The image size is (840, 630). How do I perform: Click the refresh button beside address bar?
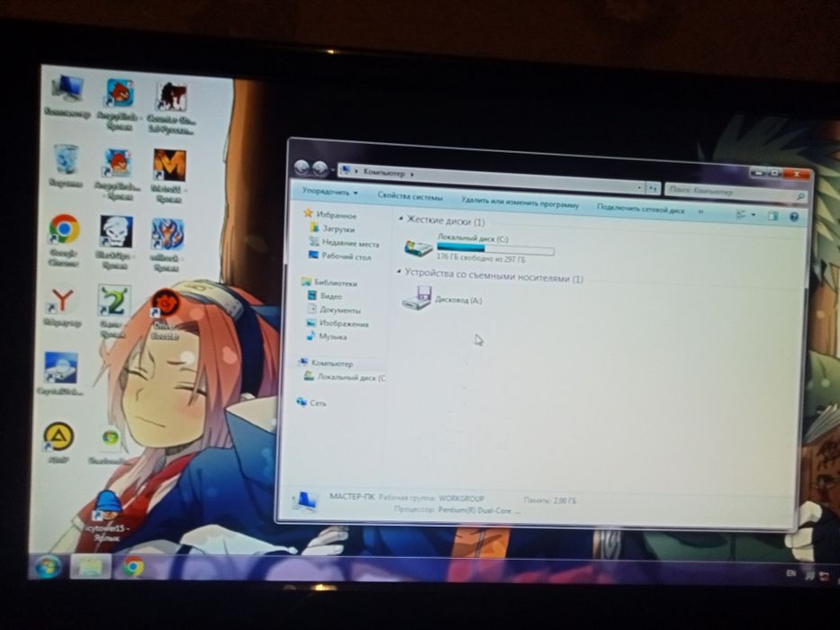point(653,188)
